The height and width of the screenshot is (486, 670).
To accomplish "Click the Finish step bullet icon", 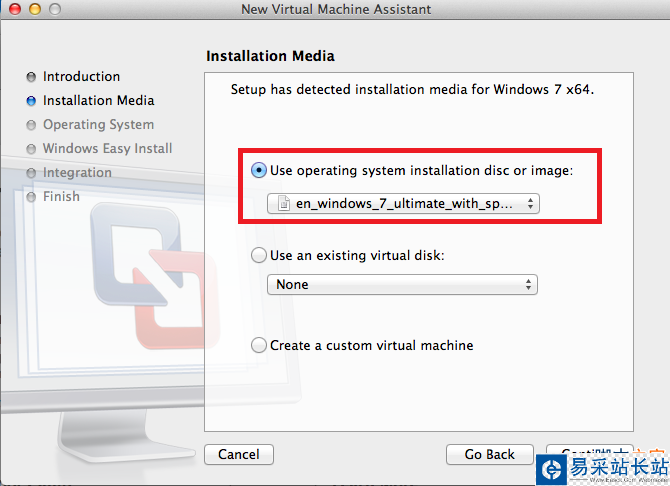I will point(32,197).
